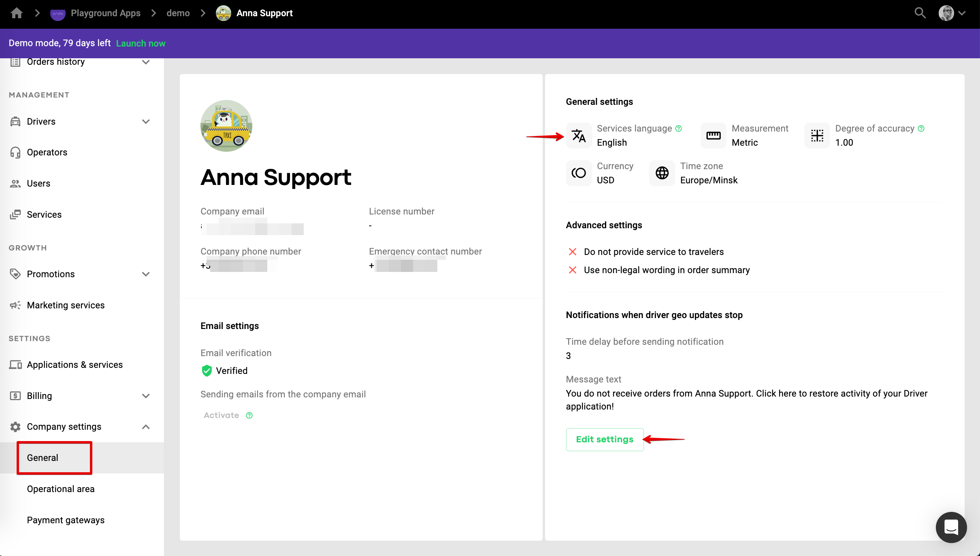The width and height of the screenshot is (980, 556).
Task: Open Operational area settings page
Action: coord(61,489)
